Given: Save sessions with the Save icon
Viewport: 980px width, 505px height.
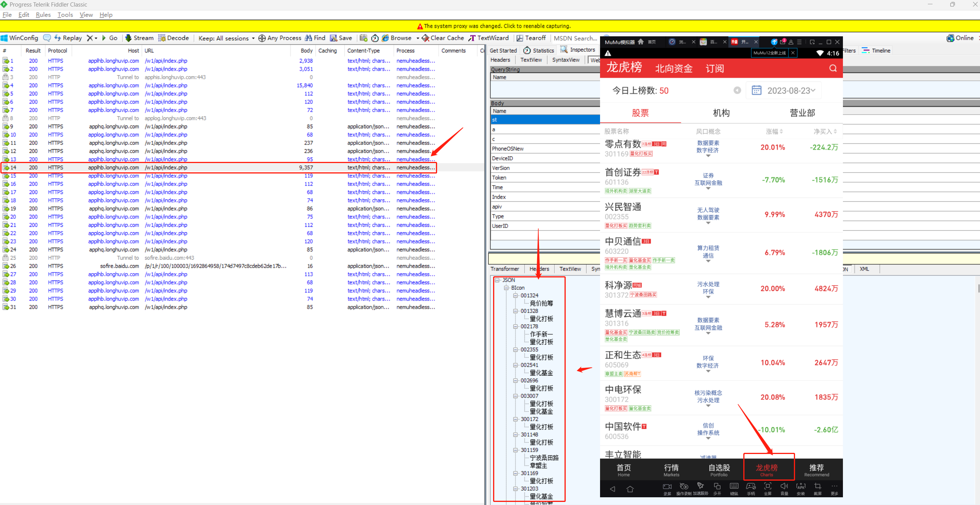Looking at the screenshot, I should pos(341,38).
